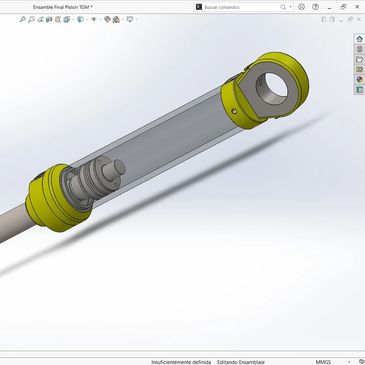Open the View Palette task pane tab
Viewport: 365px width, 365px height.
[359, 69]
